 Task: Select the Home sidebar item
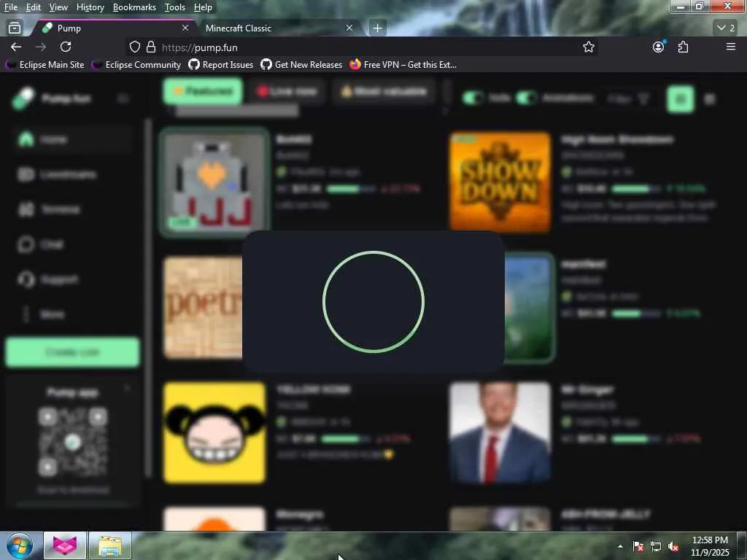71,139
